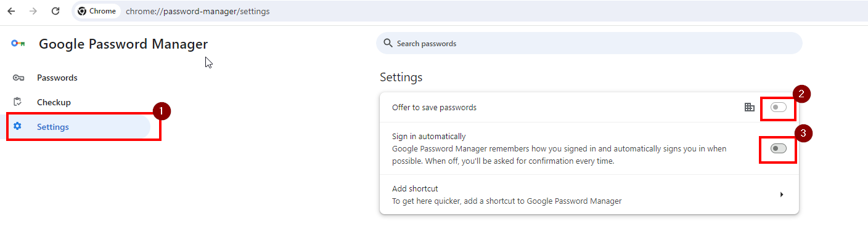
Task: Click the Checkup clipboard icon
Action: pos(18,102)
